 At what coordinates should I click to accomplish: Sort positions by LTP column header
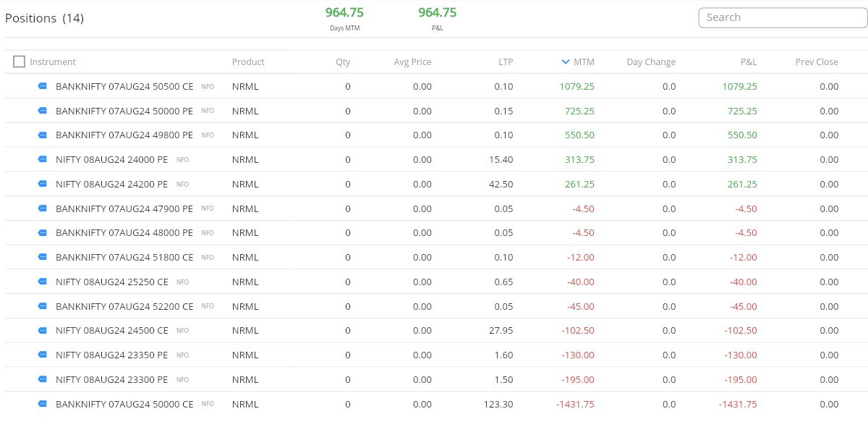[506, 62]
